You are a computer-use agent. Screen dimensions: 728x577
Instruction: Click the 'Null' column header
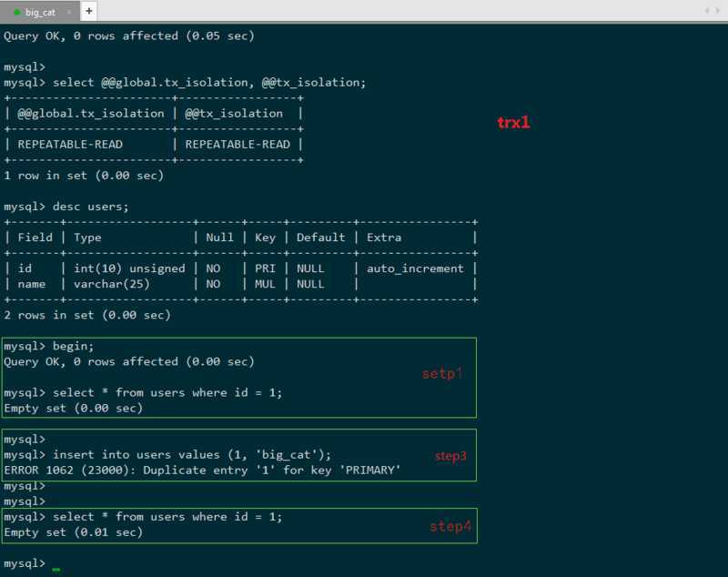(219, 238)
